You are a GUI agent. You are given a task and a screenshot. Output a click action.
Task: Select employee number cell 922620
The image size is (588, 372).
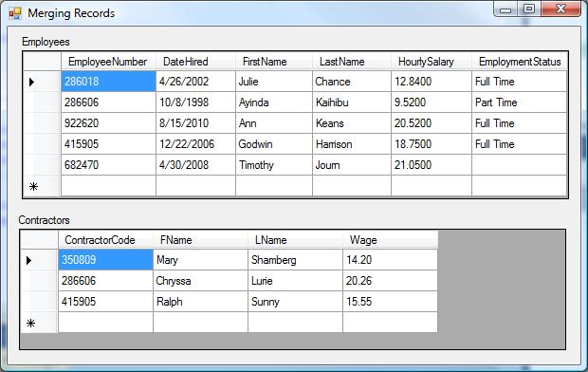[108, 123]
